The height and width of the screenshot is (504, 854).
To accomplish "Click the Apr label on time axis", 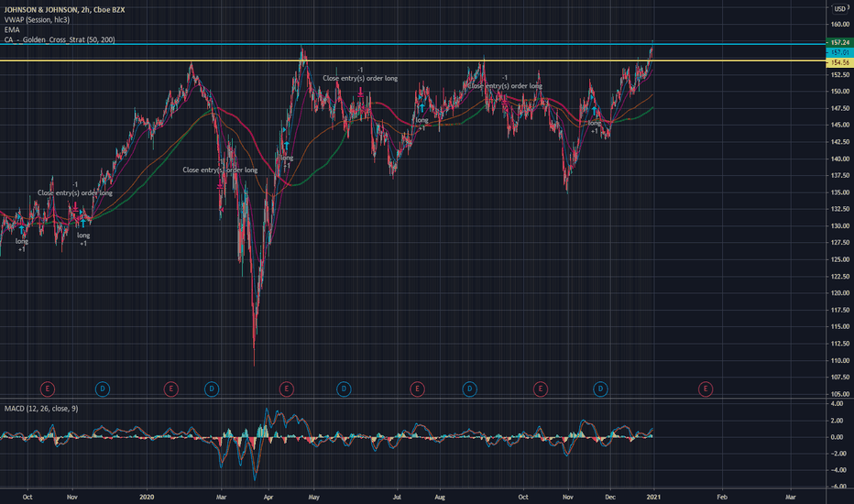I will (x=268, y=497).
